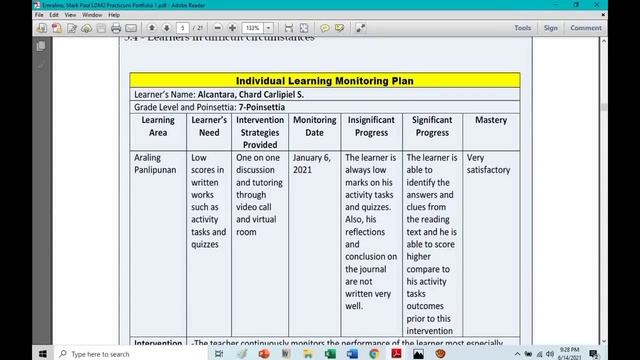Open the zoom level dropdown arrow

269,28
